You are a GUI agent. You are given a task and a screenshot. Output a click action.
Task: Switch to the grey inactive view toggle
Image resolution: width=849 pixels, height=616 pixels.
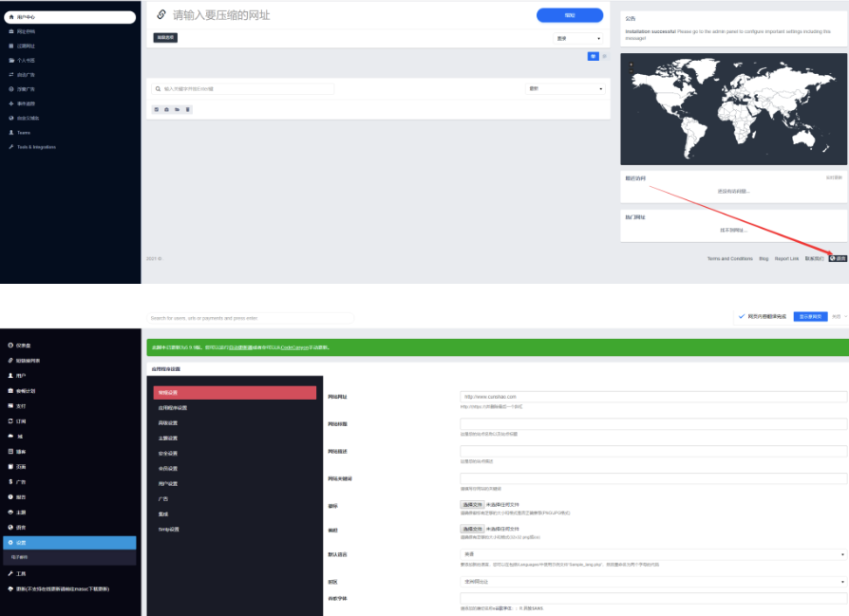tap(604, 56)
